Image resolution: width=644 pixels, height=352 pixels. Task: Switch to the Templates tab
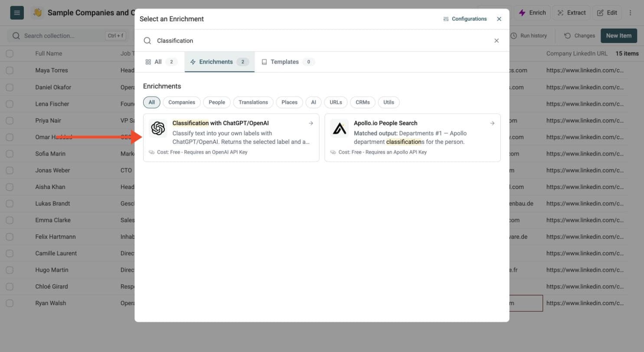pyautogui.click(x=288, y=62)
